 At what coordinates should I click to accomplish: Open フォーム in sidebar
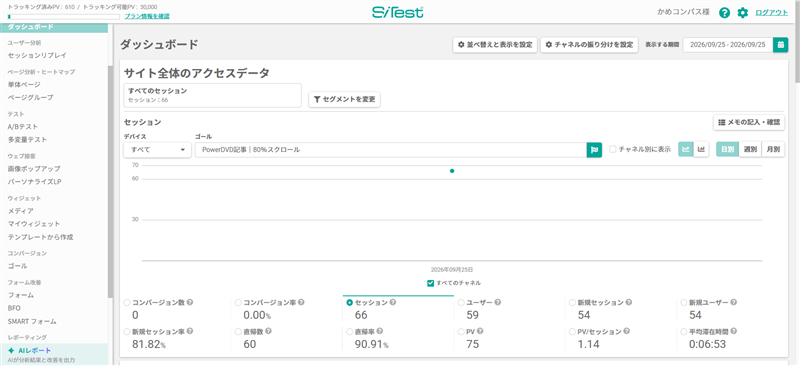(20, 295)
